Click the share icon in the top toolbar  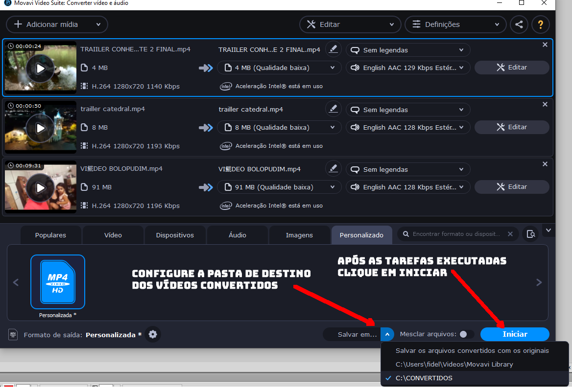click(519, 24)
